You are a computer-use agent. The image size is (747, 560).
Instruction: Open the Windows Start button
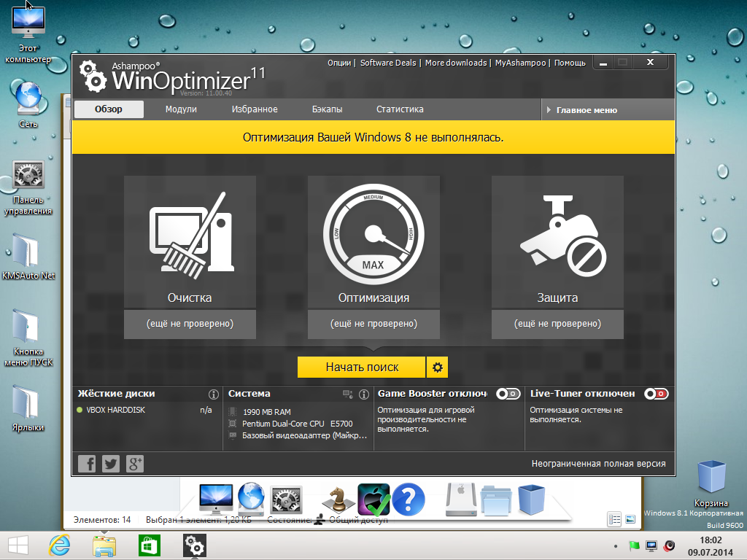click(x=18, y=545)
